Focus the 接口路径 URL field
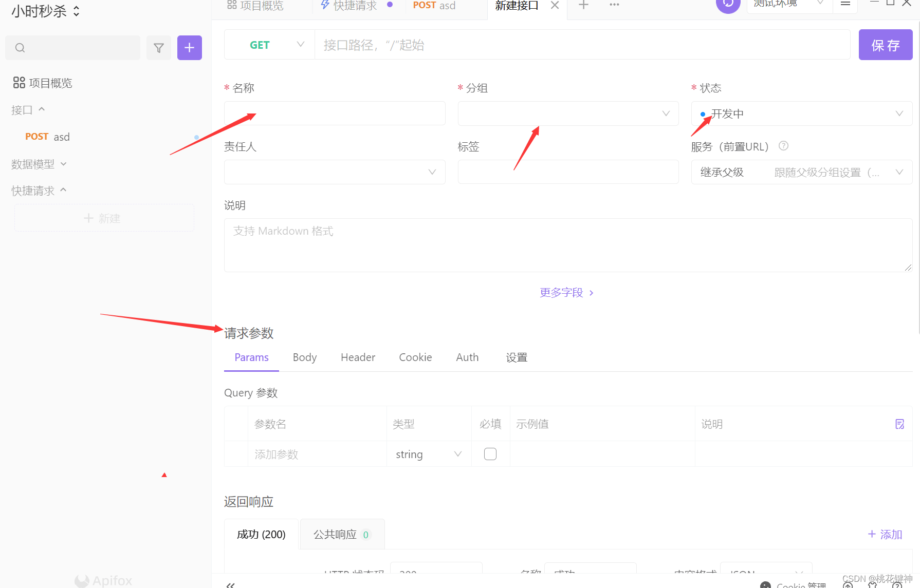Image resolution: width=920 pixels, height=588 pixels. [x=582, y=45]
